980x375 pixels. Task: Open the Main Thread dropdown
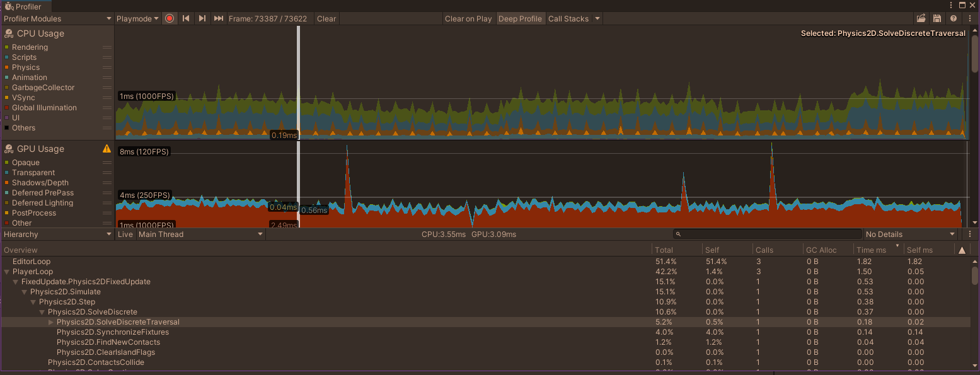200,234
